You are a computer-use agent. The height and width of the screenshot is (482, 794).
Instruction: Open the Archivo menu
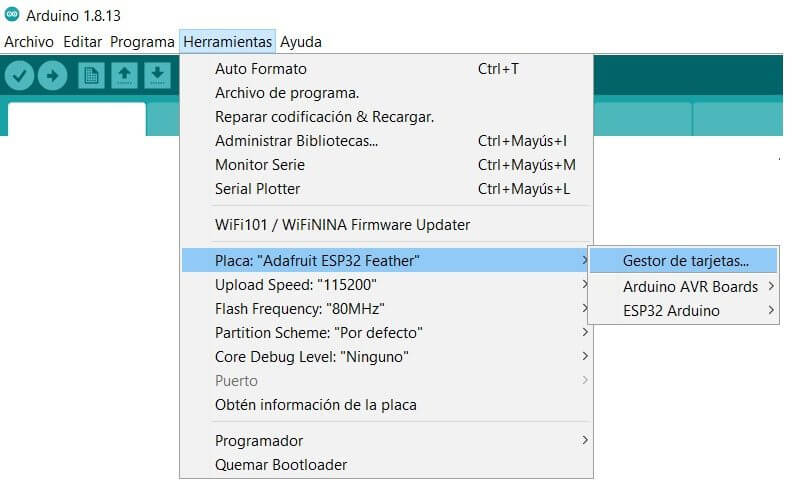[x=29, y=42]
